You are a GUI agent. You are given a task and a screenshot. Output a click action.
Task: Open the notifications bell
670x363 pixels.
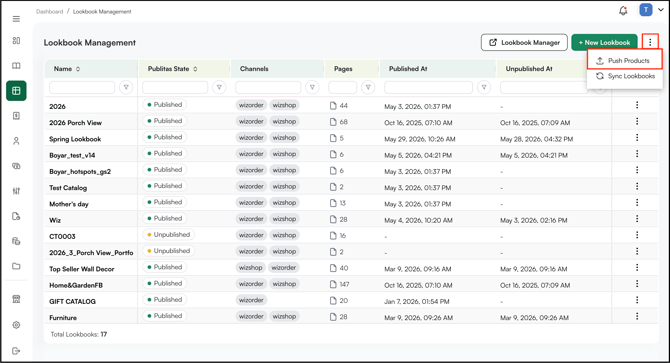pos(623,11)
